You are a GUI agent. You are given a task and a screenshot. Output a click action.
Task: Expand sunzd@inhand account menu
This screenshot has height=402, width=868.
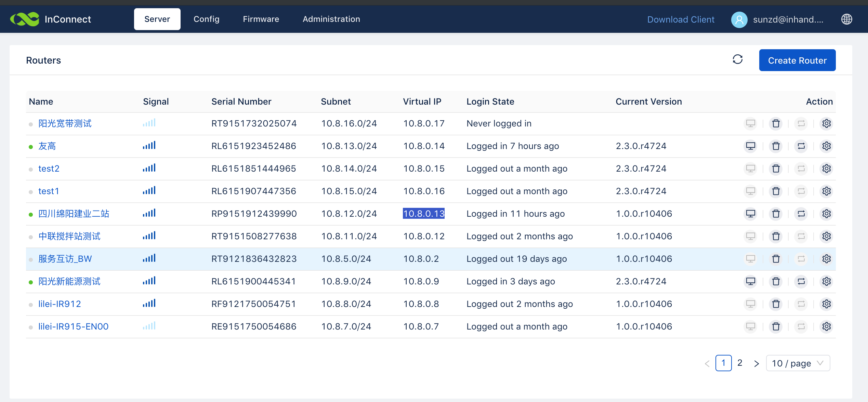[788, 19]
